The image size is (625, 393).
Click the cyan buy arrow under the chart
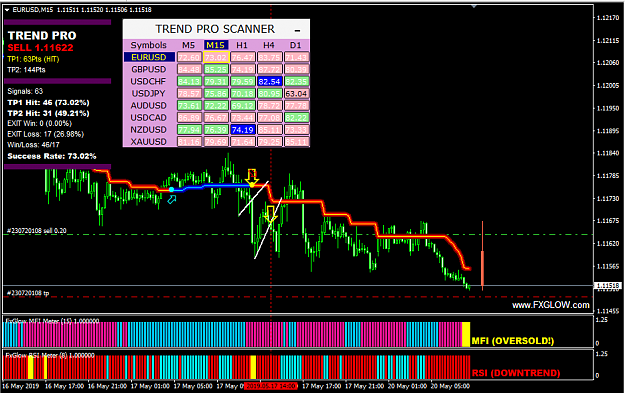pyautogui.click(x=172, y=199)
